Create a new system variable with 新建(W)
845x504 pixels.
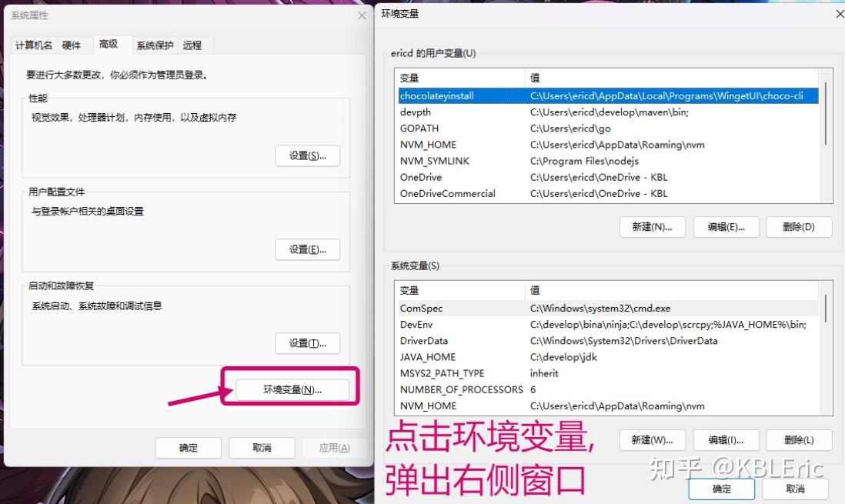tap(652, 440)
